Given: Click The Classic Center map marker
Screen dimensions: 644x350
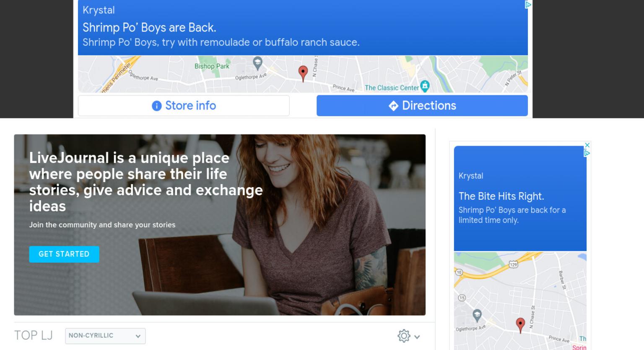Looking at the screenshot, I should point(425,86).
